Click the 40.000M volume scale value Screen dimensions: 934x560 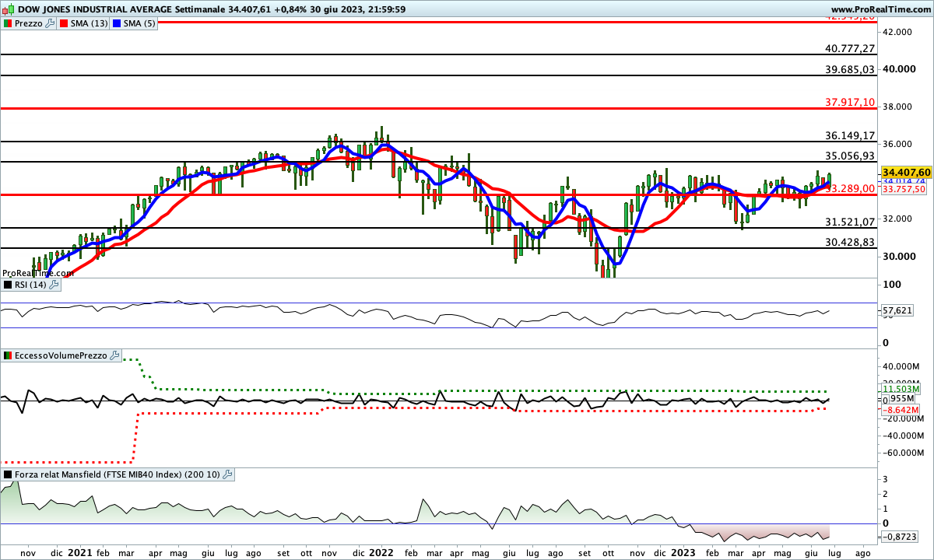902,366
